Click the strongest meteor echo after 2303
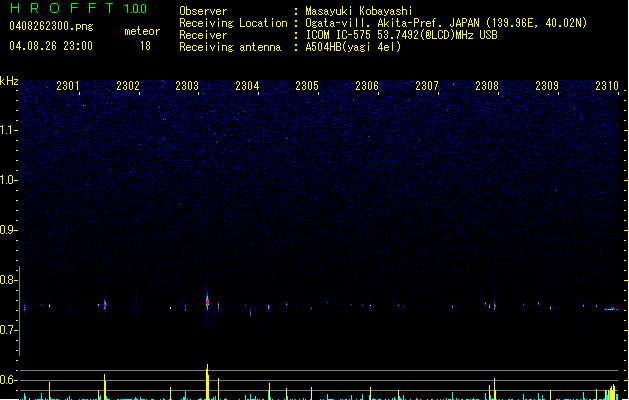Image resolution: width=629 pixels, height=400 pixels. 207,301
